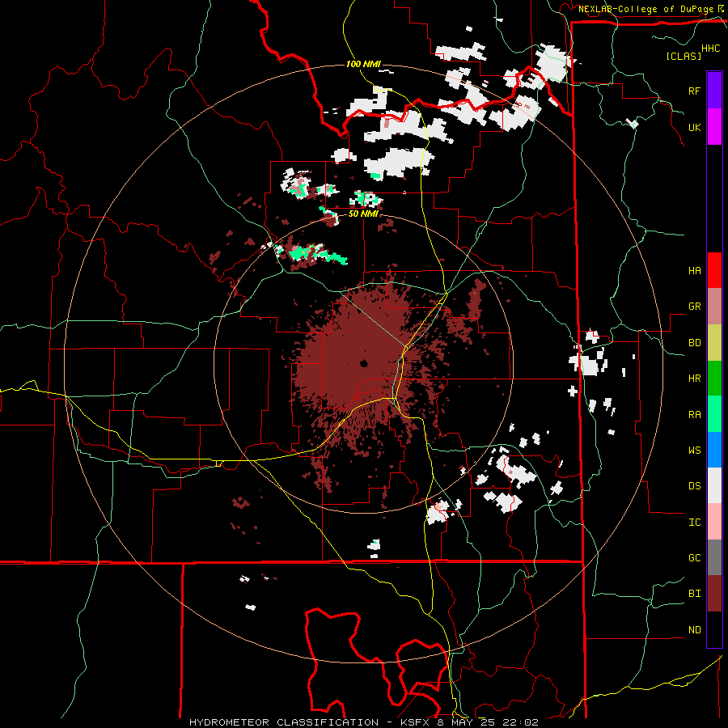Image resolution: width=728 pixels, height=728 pixels.
Task: Click the RA legend label
Action: pos(694,415)
